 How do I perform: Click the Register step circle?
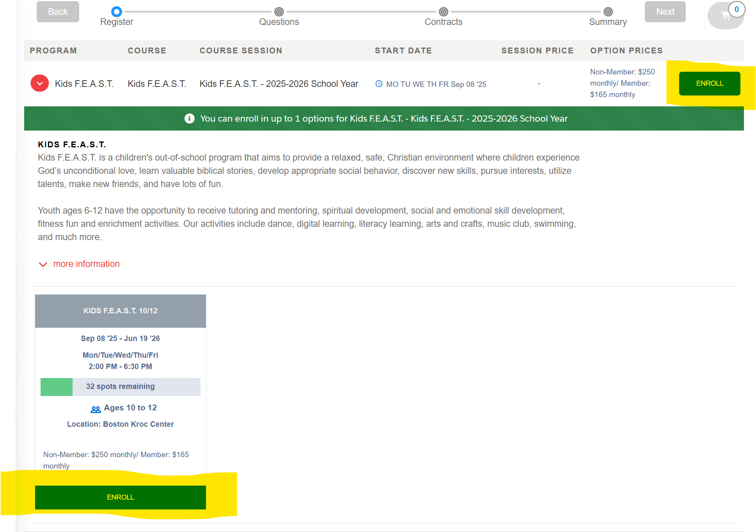click(x=116, y=12)
